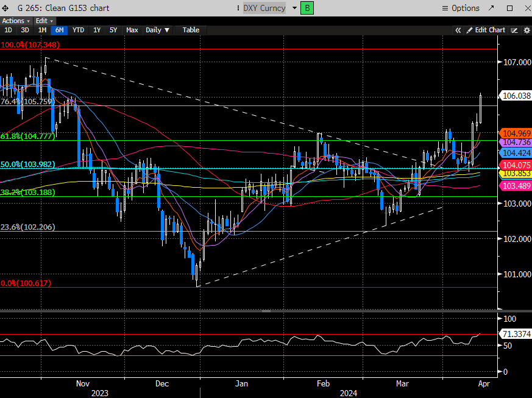Click the green B security badge
The image size is (532, 398).
pos(307,8)
